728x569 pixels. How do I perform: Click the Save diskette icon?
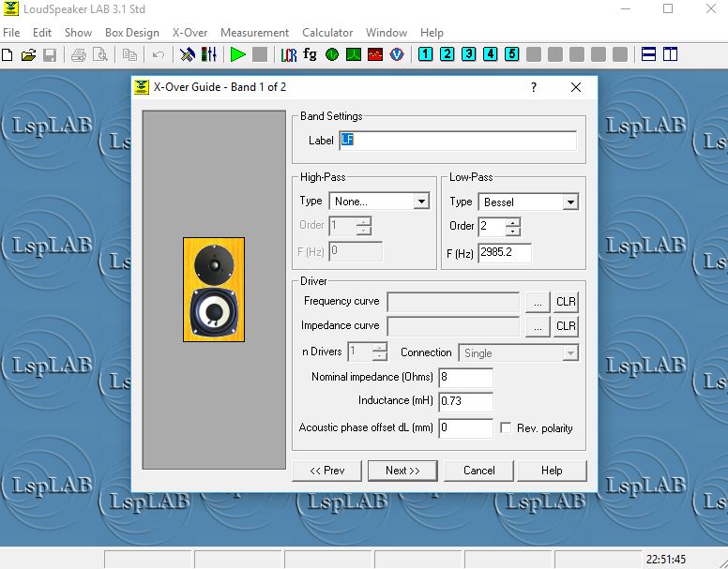tap(50, 54)
